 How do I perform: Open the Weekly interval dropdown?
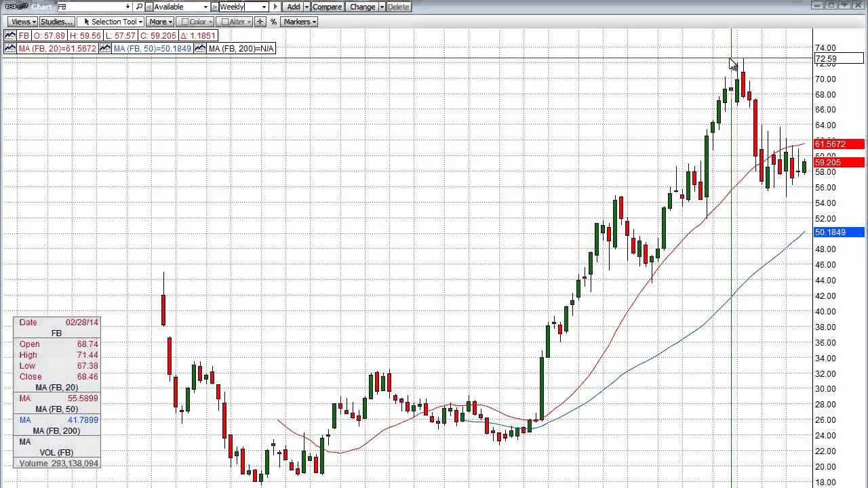(264, 7)
